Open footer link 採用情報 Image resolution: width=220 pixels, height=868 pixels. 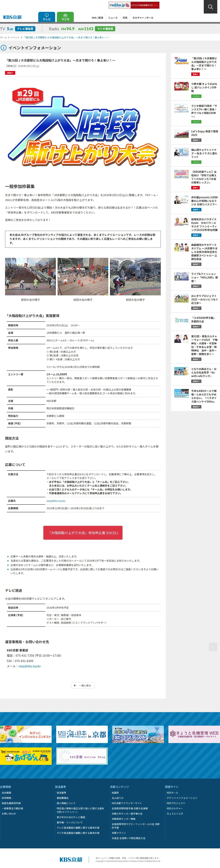tap(6, 798)
